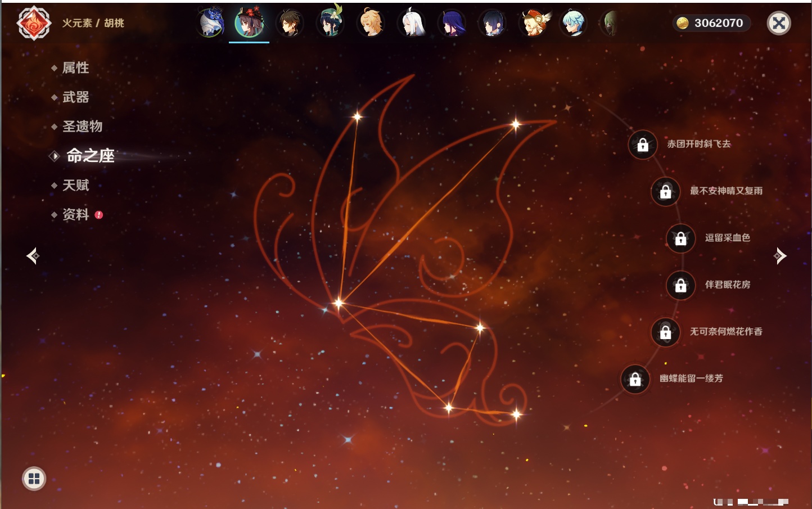The height and width of the screenshot is (509, 812).
Task: Open the 圣遗物 artifacts tab
Action: (82, 127)
